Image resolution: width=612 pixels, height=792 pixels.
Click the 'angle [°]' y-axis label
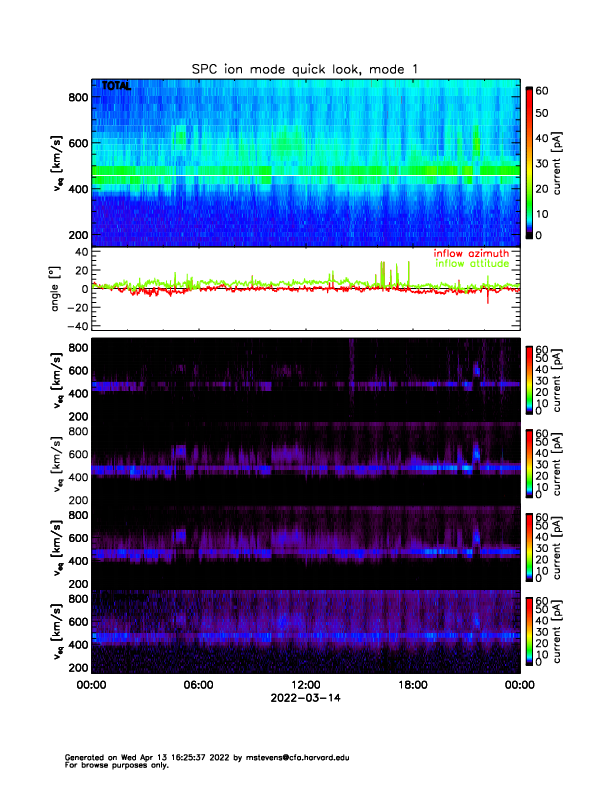coord(58,288)
